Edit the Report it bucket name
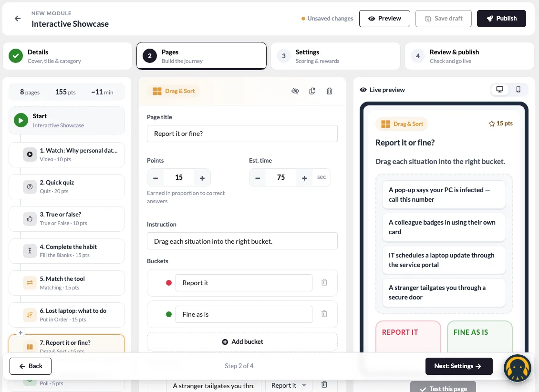The height and width of the screenshot is (392, 539). click(x=244, y=283)
